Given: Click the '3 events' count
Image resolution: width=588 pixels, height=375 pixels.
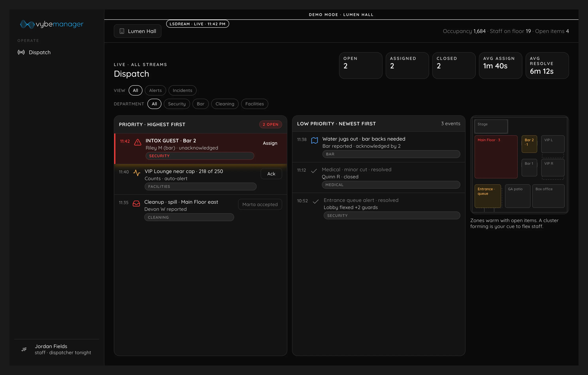Looking at the screenshot, I should click(x=450, y=123).
